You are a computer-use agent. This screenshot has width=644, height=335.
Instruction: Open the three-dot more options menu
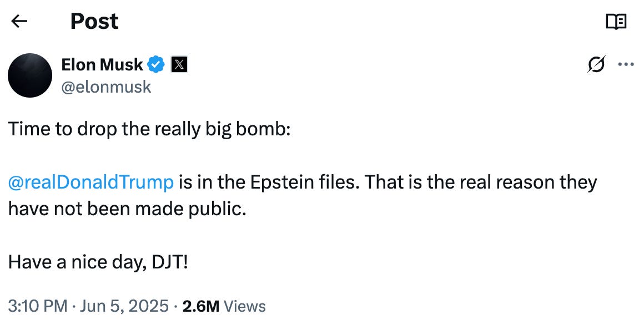coord(626,64)
